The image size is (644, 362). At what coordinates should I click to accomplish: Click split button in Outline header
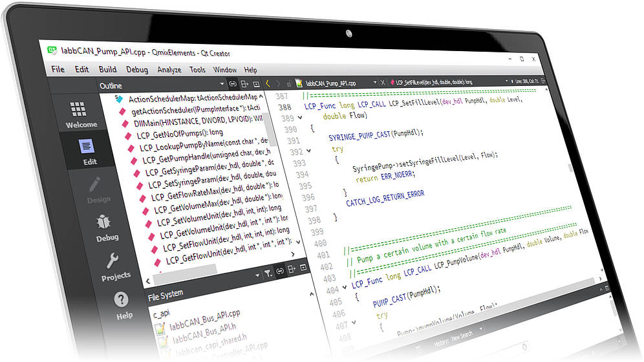244,84
